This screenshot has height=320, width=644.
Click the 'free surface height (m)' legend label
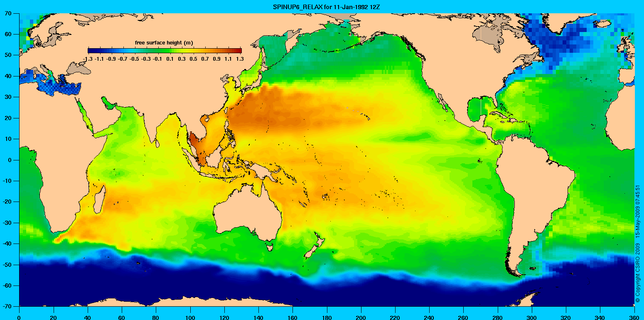(x=164, y=43)
